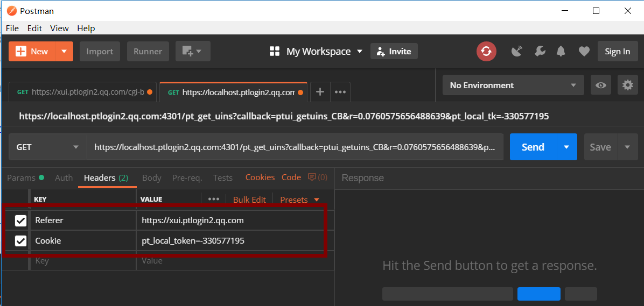The image size is (644, 306).
Task: Click the empty Key input field
Action: [83, 260]
